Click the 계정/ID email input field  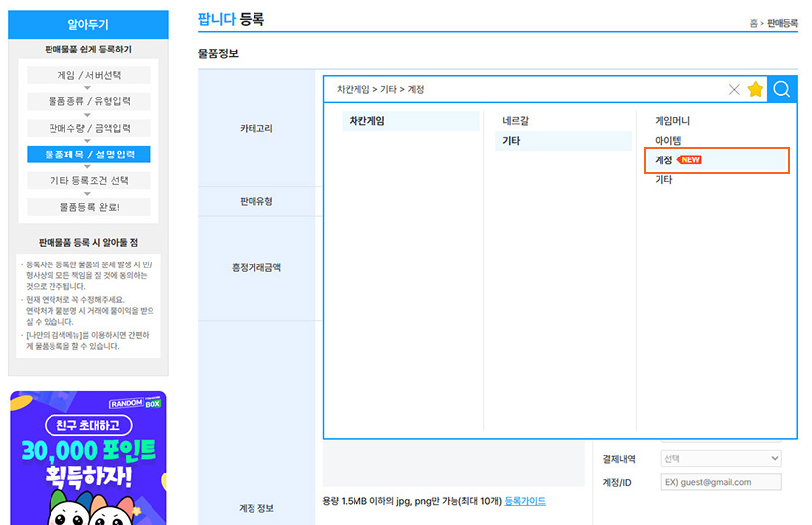click(x=721, y=482)
